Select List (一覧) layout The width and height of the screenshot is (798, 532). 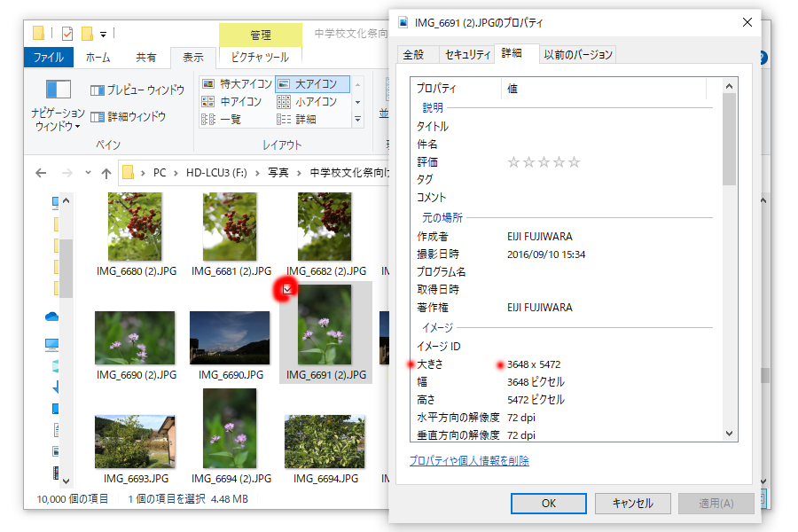tap(222, 119)
